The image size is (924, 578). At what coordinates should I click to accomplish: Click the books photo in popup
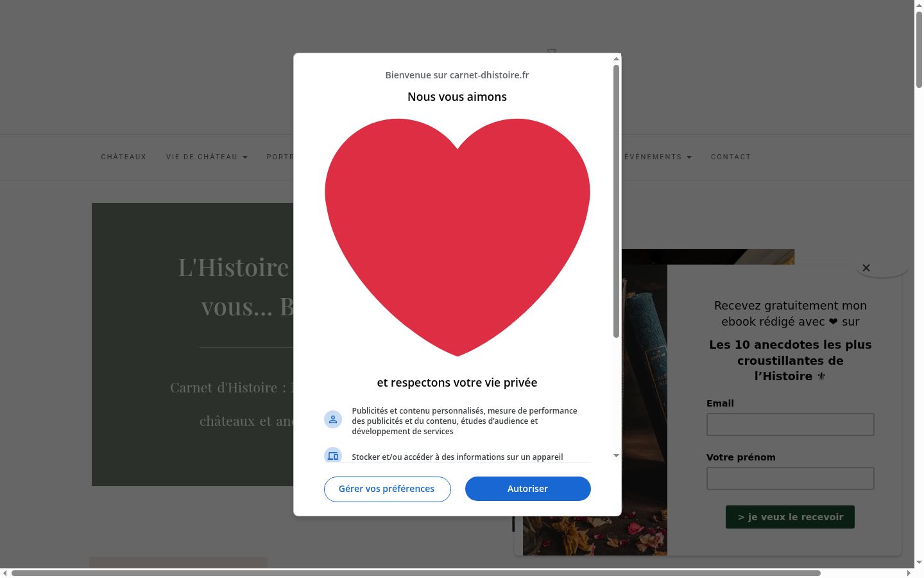595,410
